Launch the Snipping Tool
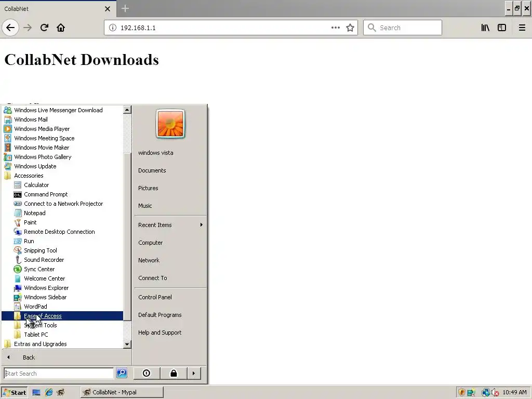 click(x=62, y=250)
